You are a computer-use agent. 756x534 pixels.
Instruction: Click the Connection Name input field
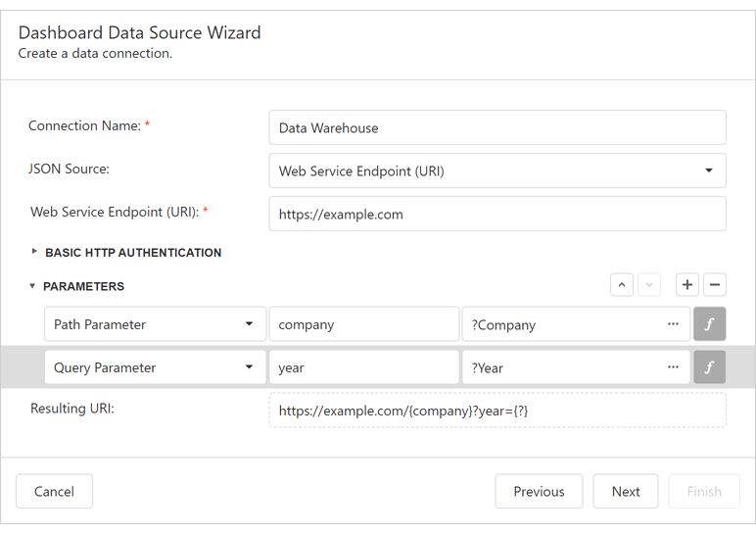point(497,127)
